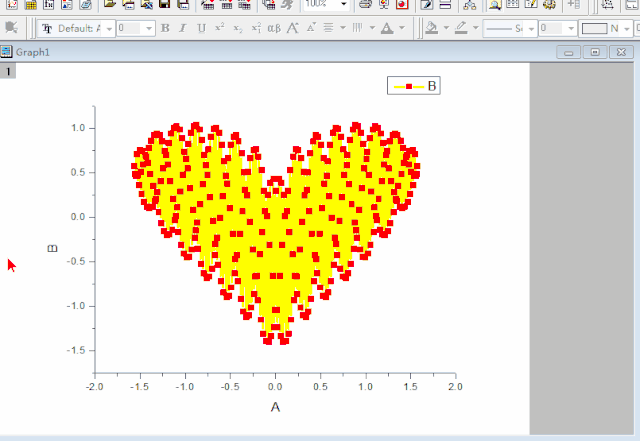Image resolution: width=640 pixels, height=441 pixels.
Task: Click the fill color paint bucket icon
Action: 429,28
